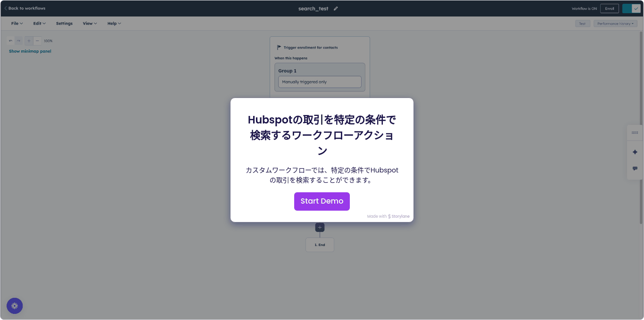Image resolution: width=644 pixels, height=320 pixels.
Task: Add action with plus icon above End
Action: coord(320,228)
